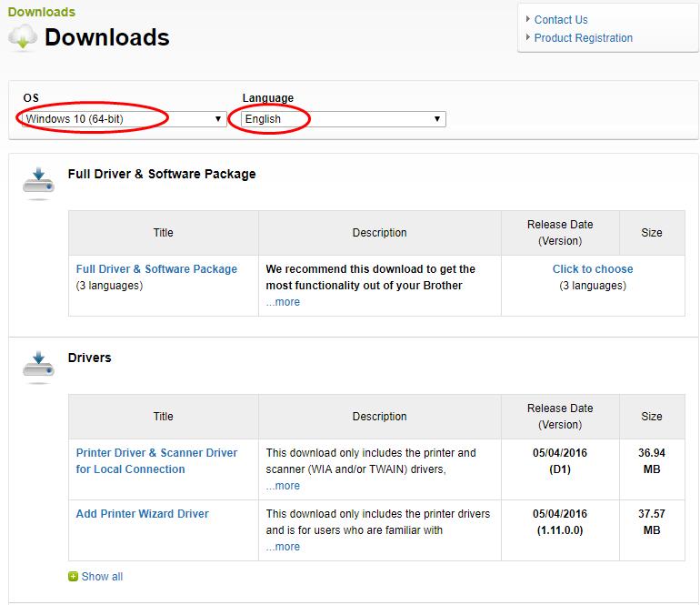Click the Show all text link
This screenshot has height=605, width=700.
102,577
